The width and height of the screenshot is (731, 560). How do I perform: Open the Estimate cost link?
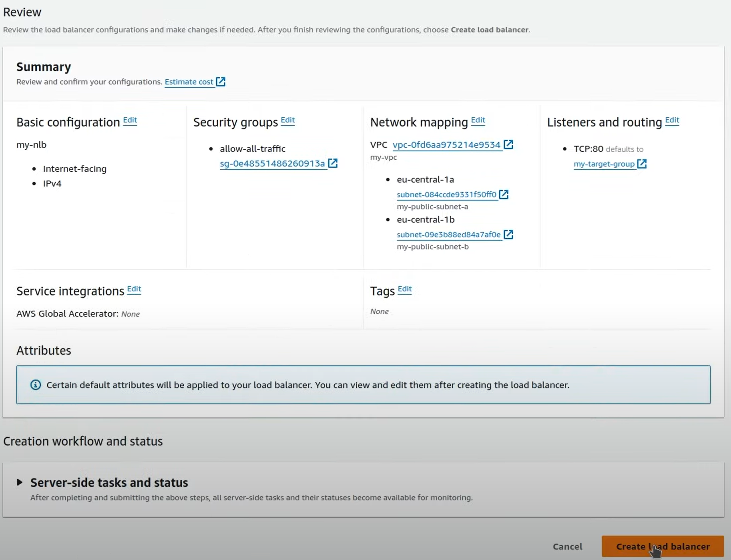[189, 82]
